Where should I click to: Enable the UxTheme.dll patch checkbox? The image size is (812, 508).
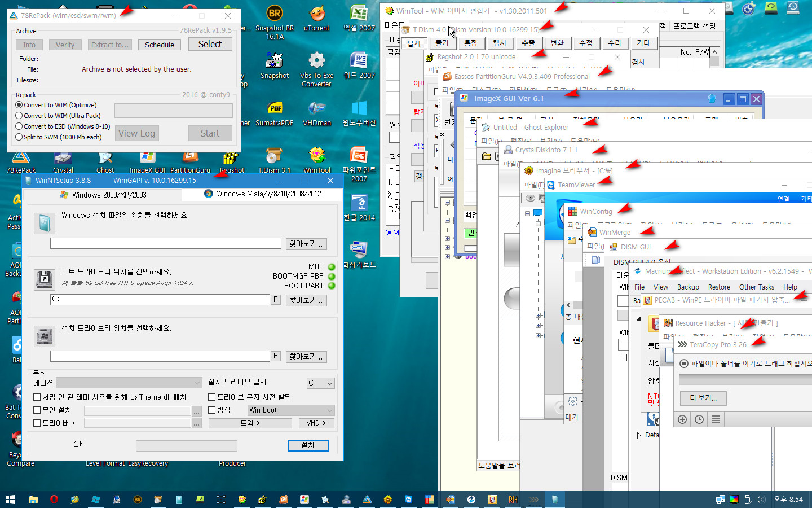pyautogui.click(x=37, y=397)
